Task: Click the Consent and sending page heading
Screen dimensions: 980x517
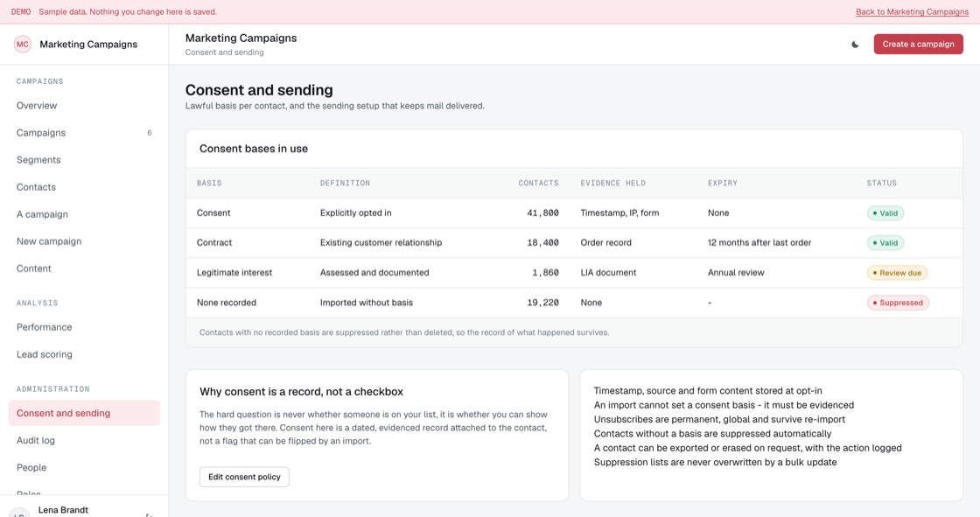Action: pos(259,90)
